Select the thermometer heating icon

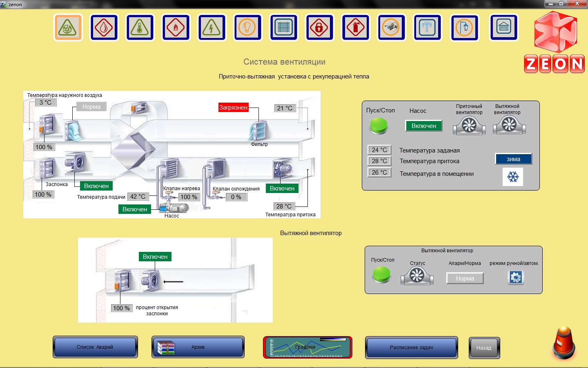[x=140, y=28]
